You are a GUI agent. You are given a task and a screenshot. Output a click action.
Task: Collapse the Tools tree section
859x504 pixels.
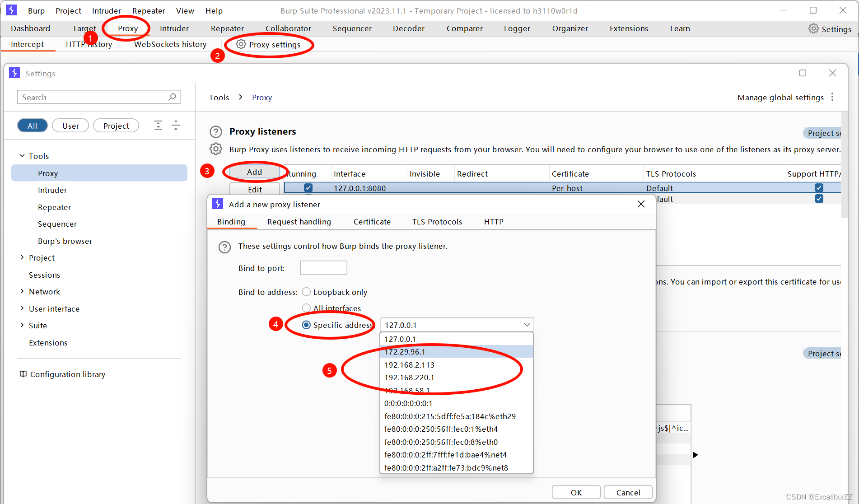22,156
